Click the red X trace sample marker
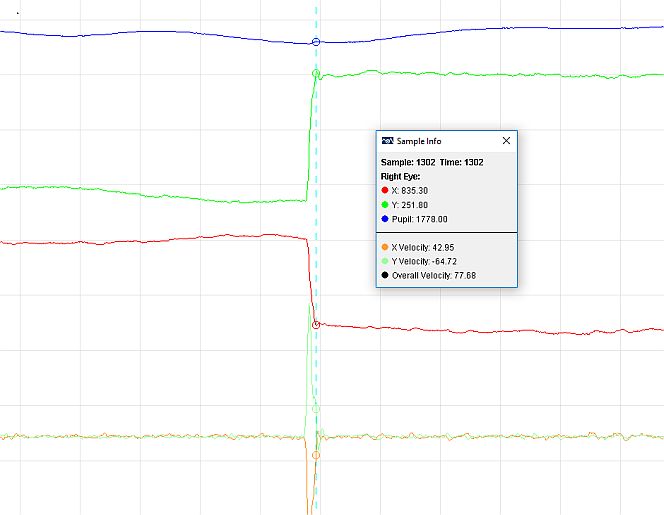This screenshot has width=664, height=515. click(316, 325)
